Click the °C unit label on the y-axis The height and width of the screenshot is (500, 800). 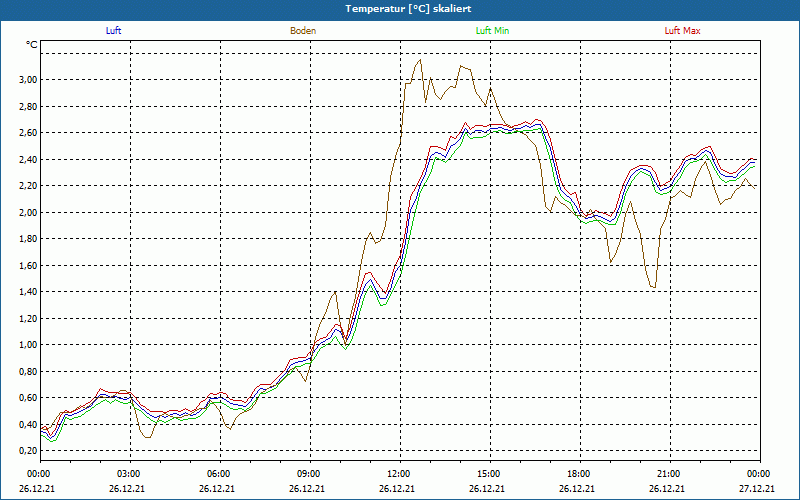(x=32, y=46)
